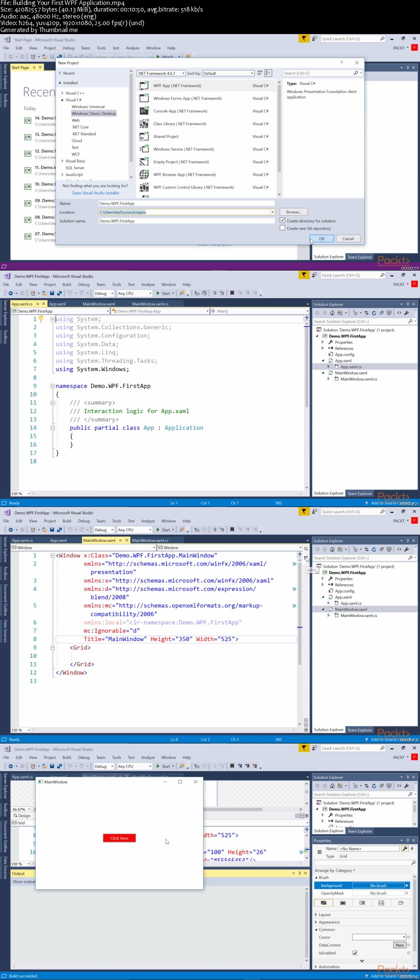Choose tile brush in Properties Brush editor
Viewport: 420px width, 980px height.
[381, 903]
